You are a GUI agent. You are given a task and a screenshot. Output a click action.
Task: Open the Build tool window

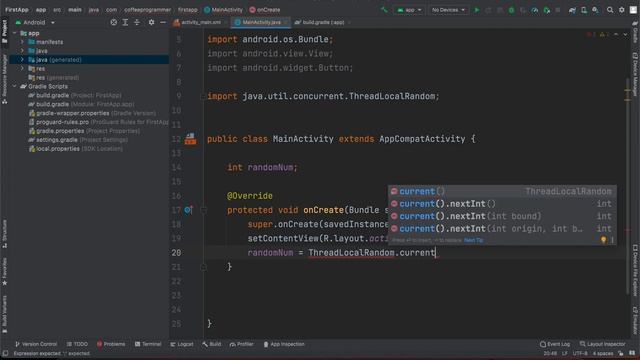tap(211, 344)
